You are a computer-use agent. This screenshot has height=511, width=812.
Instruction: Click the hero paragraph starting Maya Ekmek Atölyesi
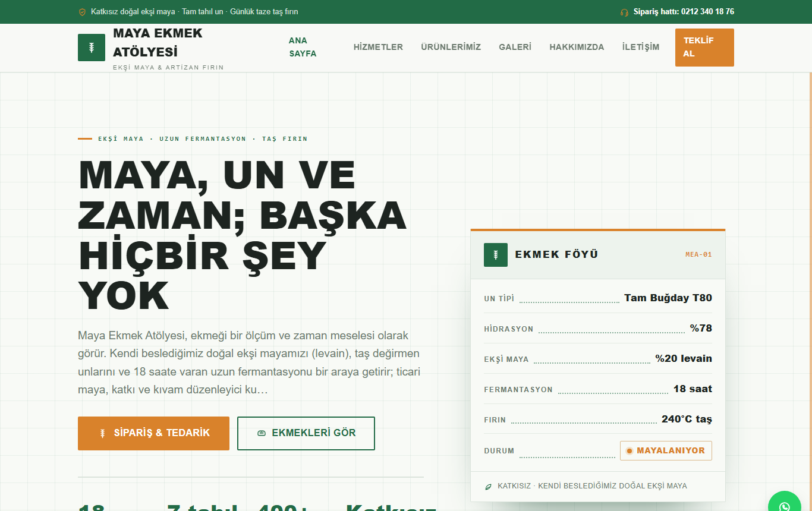coord(250,363)
